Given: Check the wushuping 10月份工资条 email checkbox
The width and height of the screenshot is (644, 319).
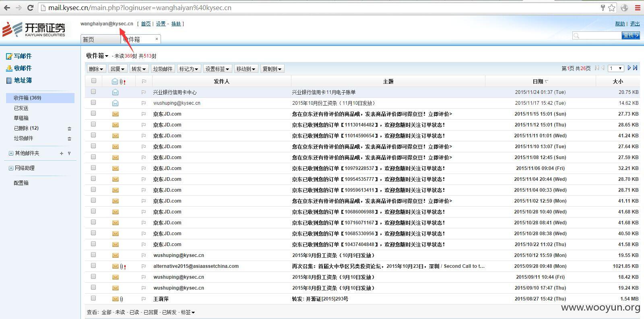Looking at the screenshot, I should click(x=93, y=103).
